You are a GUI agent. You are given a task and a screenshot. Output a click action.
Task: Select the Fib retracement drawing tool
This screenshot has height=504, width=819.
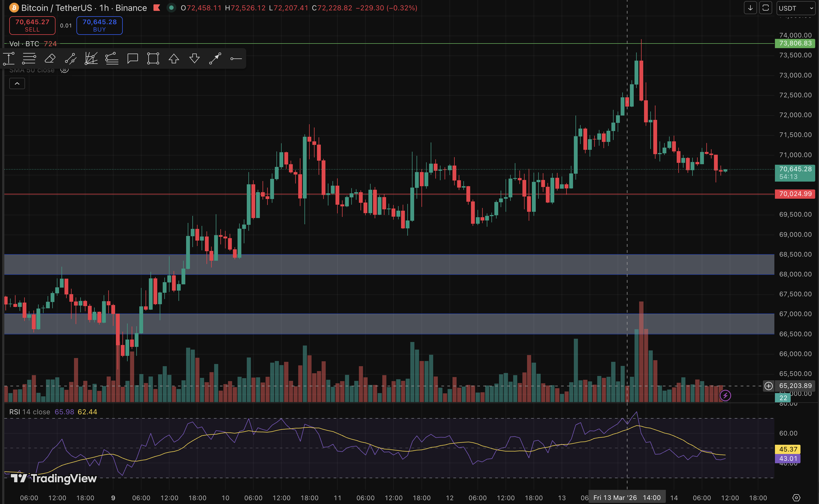tap(29, 59)
